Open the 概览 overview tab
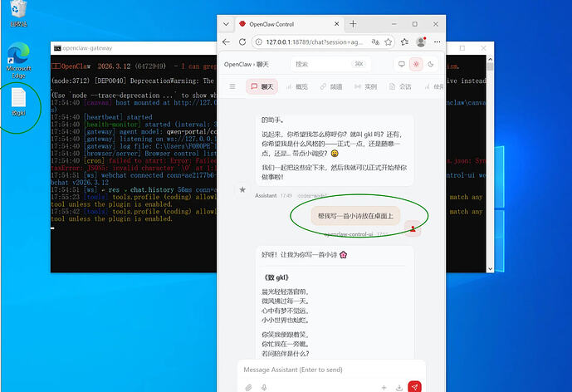572x392 pixels. (297, 86)
